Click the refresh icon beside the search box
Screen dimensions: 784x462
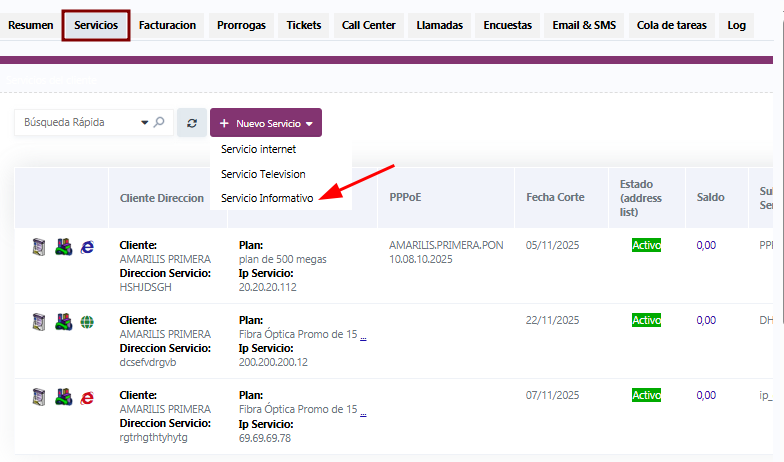point(191,123)
